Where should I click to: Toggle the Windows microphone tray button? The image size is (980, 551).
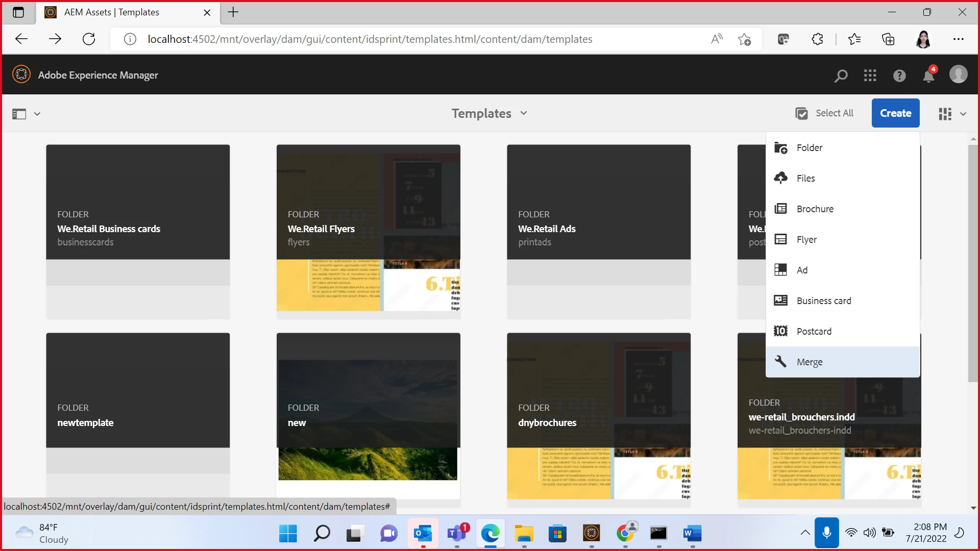(826, 533)
